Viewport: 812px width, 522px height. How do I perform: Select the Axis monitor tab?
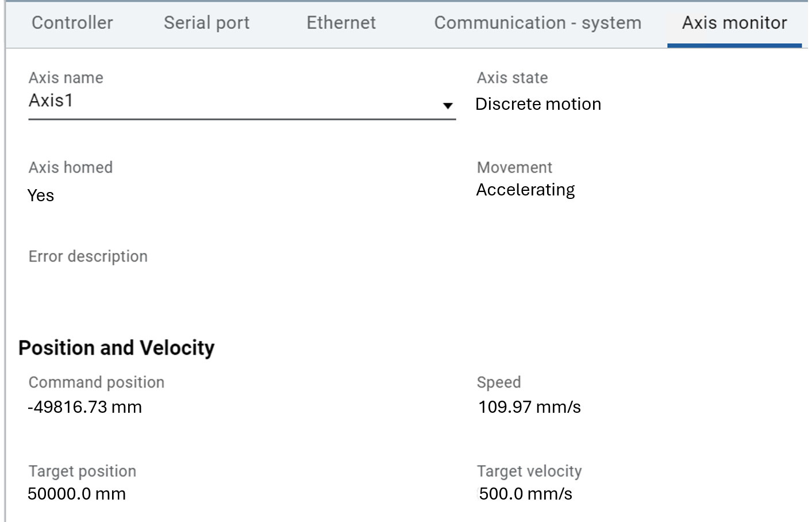(734, 23)
